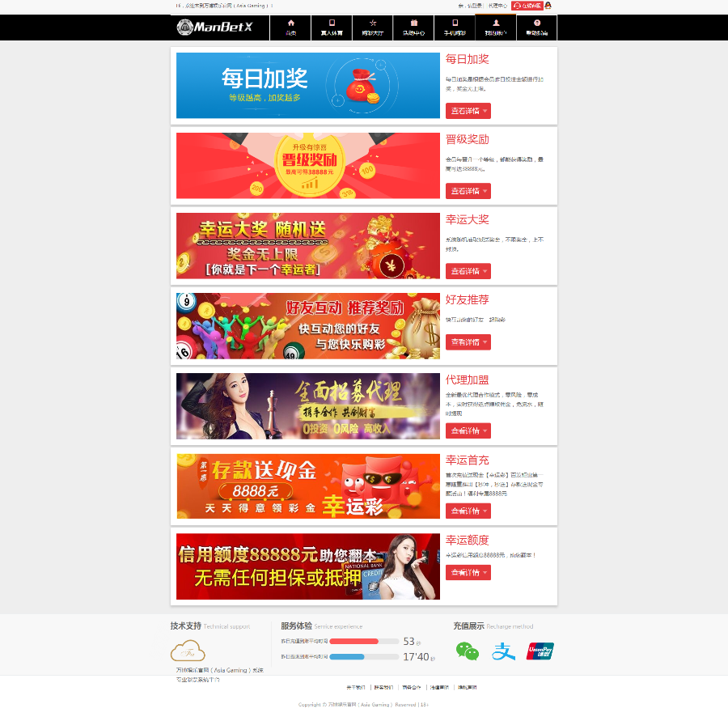
Task: Click the UnionPay icon
Action: click(x=540, y=651)
